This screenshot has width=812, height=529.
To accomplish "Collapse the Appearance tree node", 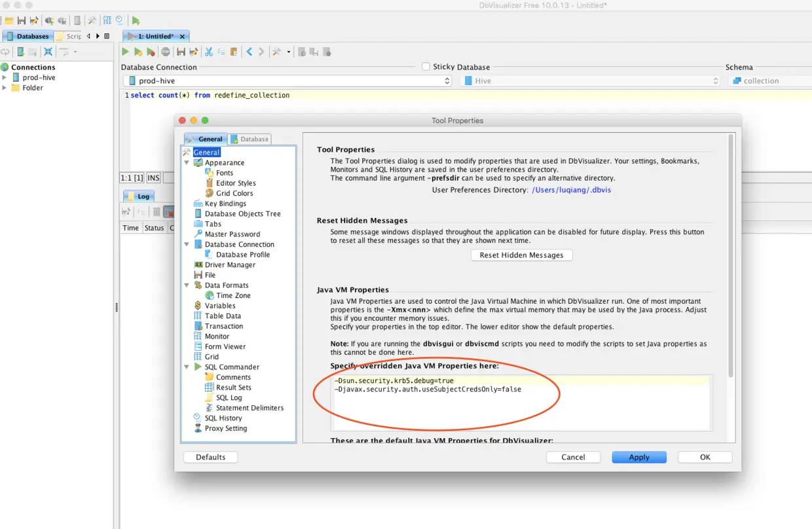I will tap(187, 162).
